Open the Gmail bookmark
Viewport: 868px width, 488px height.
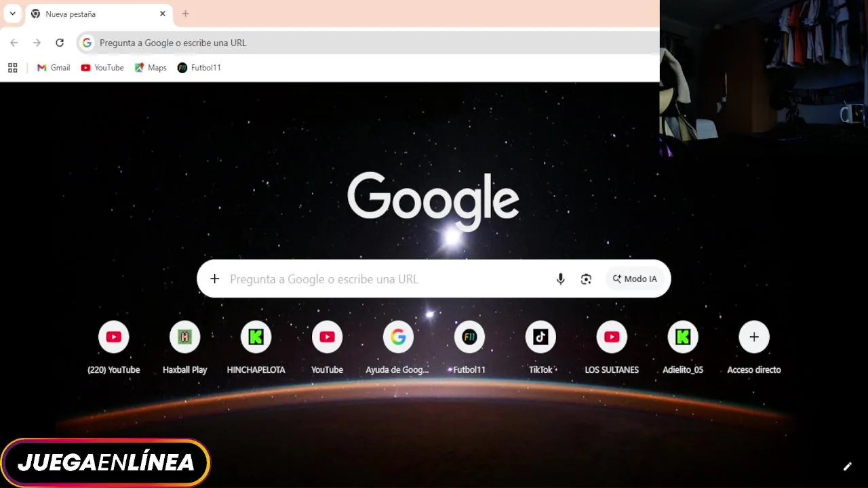pyautogui.click(x=54, y=68)
